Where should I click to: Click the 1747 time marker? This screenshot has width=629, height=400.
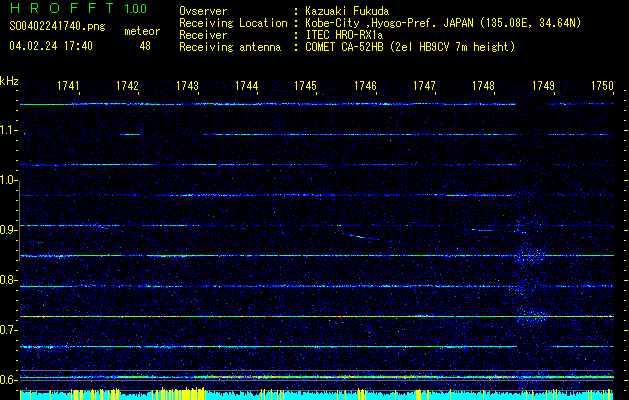coord(424,86)
